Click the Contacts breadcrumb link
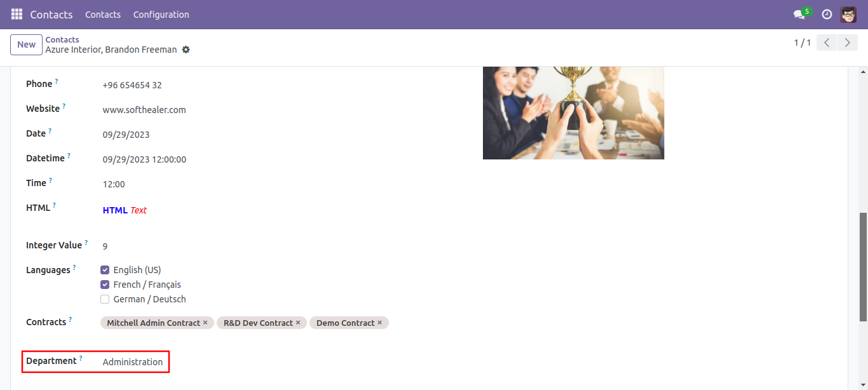Viewport: 868px width, 390px height. pos(62,39)
